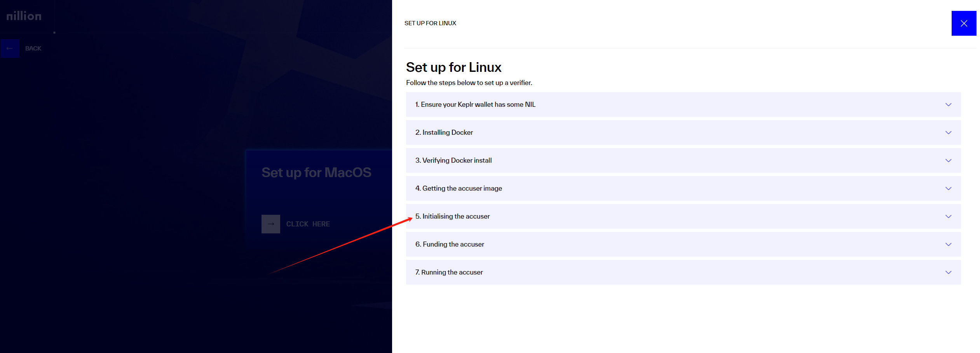Click chevron beside Installing Docker
The height and width of the screenshot is (353, 980).
point(948,132)
